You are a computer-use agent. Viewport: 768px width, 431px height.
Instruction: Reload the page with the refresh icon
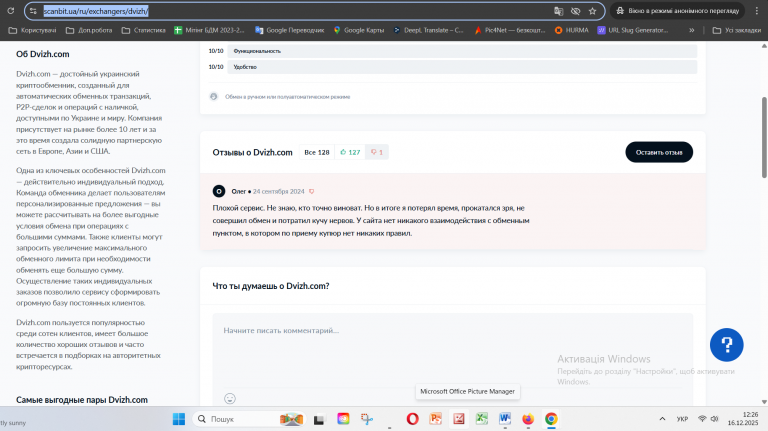[10, 11]
